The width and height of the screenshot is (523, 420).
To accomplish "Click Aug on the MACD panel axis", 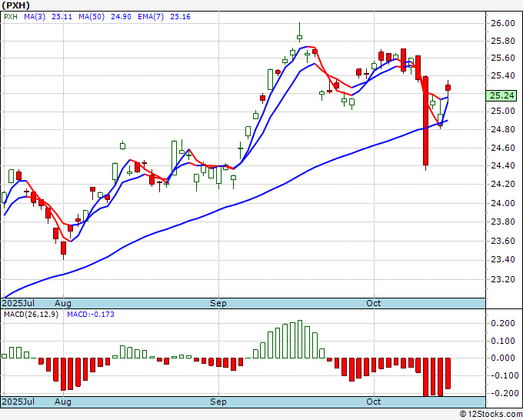I will point(63,402).
